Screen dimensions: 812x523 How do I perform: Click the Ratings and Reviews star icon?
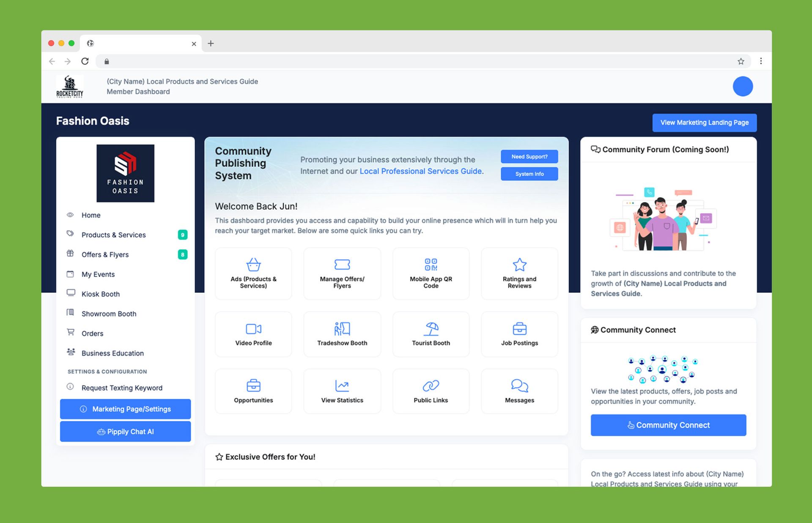[x=519, y=264]
